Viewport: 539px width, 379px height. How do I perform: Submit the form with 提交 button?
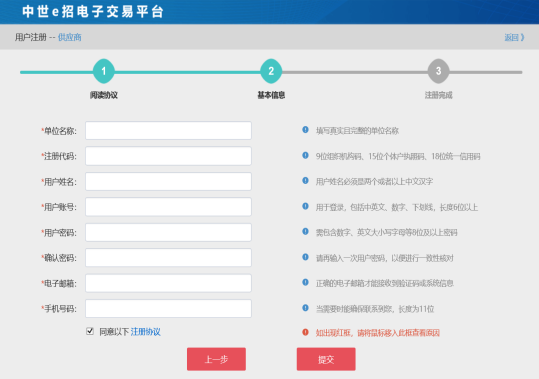[326, 359]
